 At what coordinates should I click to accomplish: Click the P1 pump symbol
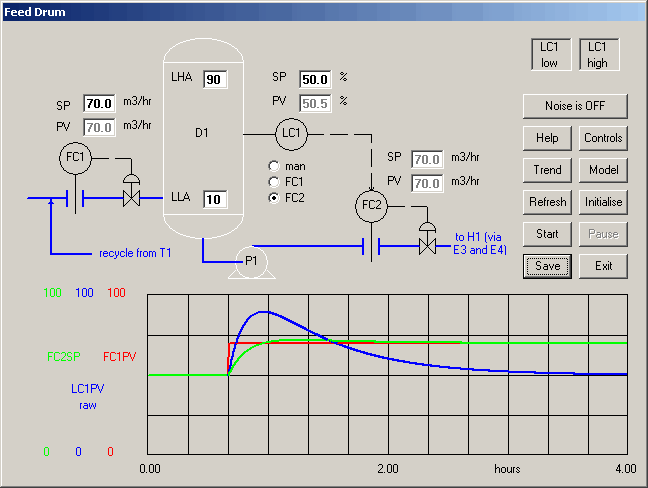coord(252,260)
